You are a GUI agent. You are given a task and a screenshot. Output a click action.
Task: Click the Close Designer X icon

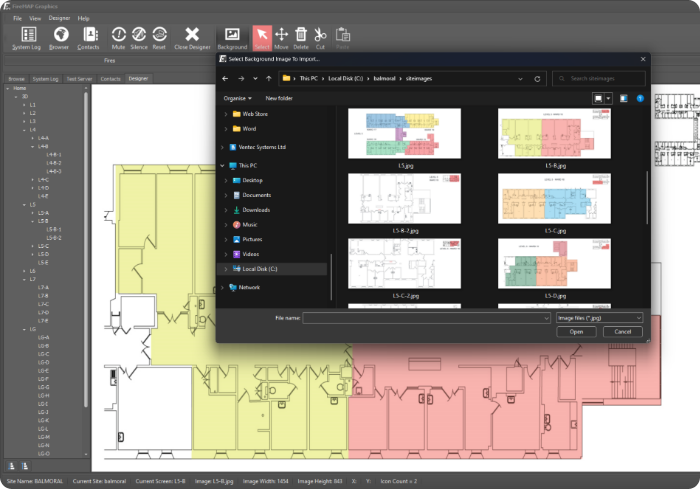click(x=192, y=37)
